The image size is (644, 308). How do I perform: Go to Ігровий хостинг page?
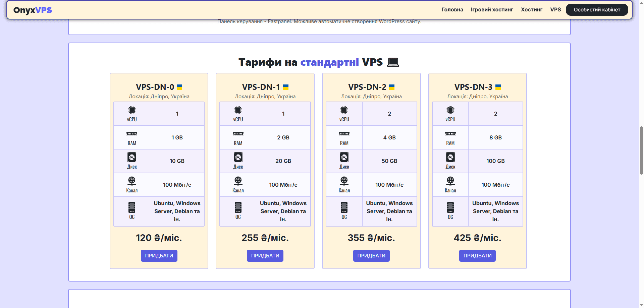pos(492,10)
